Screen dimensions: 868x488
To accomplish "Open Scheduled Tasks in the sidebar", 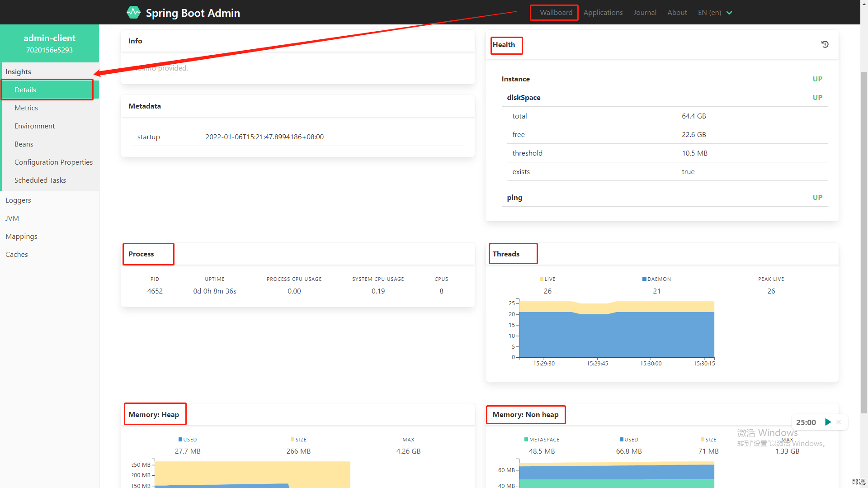I will click(x=50, y=180).
